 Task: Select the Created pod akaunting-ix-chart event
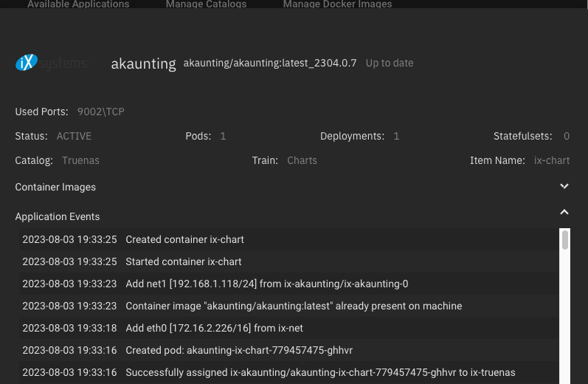click(x=239, y=350)
